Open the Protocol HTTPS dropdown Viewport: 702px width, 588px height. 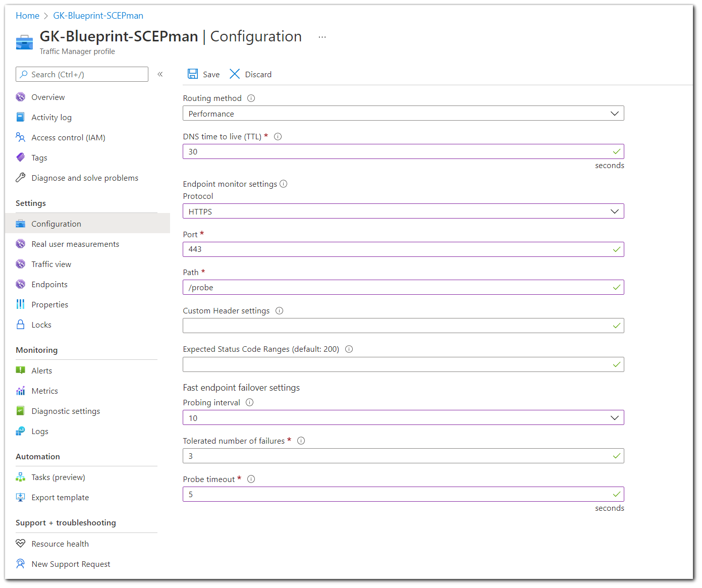[403, 211]
